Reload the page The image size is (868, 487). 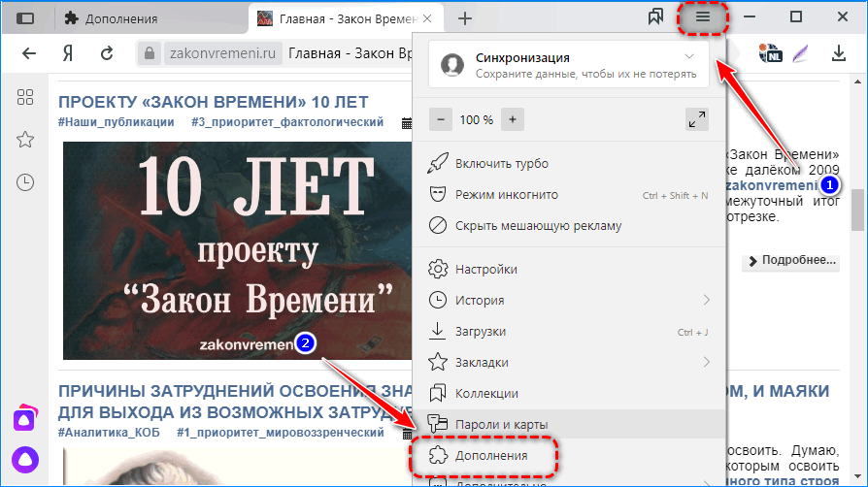107,53
